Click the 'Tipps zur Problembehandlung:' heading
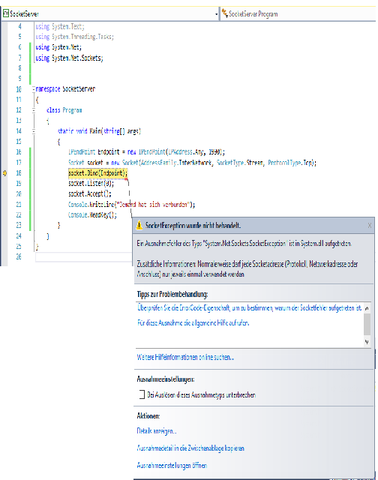The image size is (378, 480). [x=172, y=294]
